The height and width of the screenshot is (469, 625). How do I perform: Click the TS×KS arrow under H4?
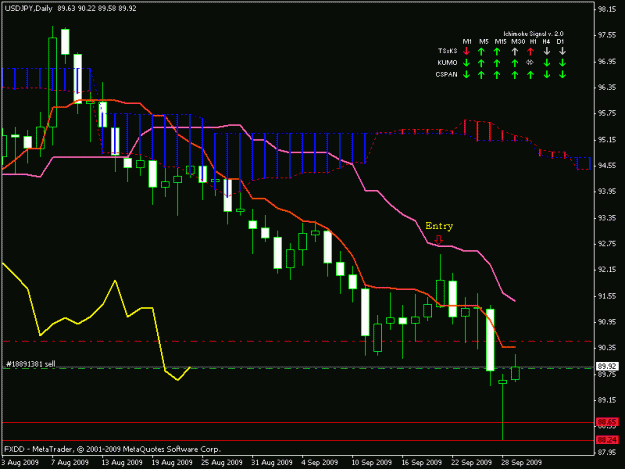point(547,51)
